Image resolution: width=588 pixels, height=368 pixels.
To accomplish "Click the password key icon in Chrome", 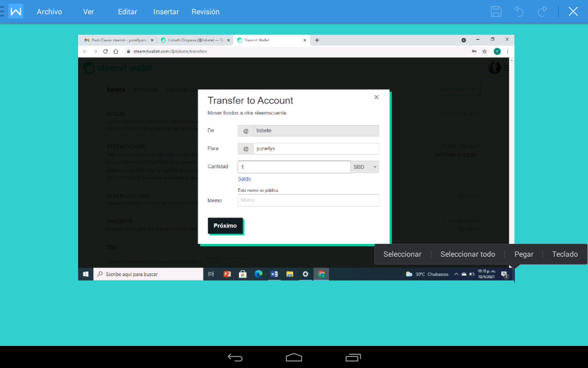I will coord(474,52).
